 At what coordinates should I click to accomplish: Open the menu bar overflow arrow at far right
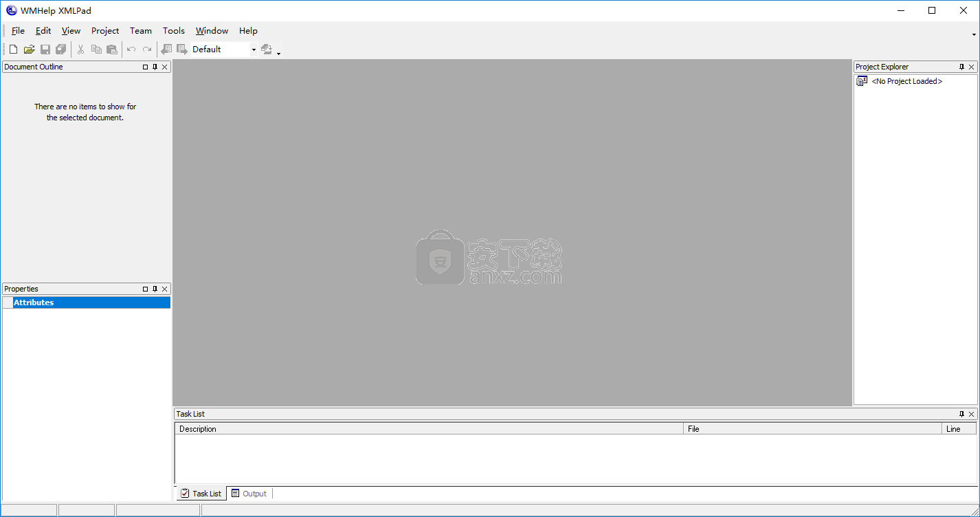975,34
